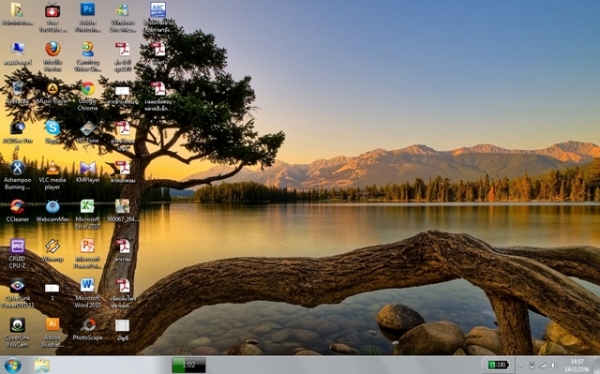Open the network signal tray icon
The height and width of the screenshot is (374, 600).
coord(543,366)
